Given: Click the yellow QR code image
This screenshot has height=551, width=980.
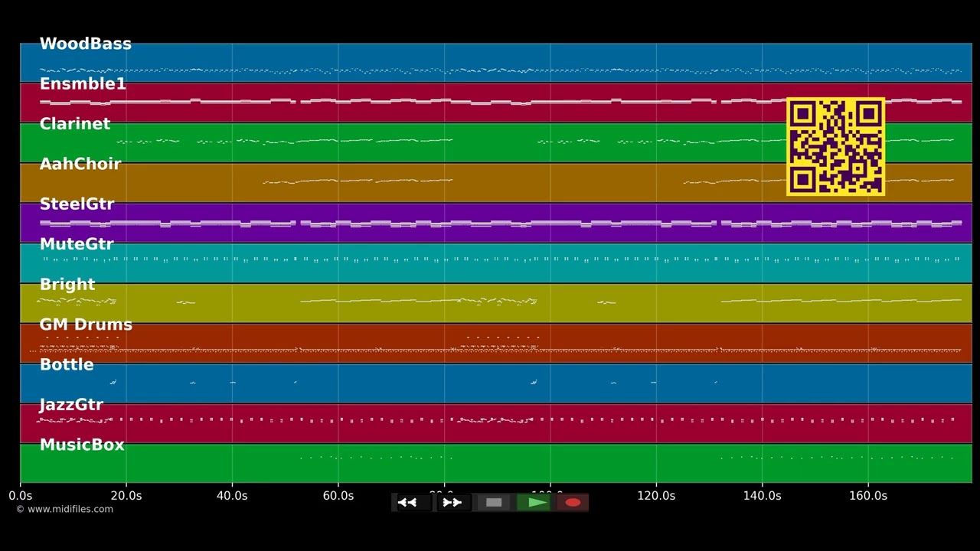Looking at the screenshot, I should click(x=835, y=146).
